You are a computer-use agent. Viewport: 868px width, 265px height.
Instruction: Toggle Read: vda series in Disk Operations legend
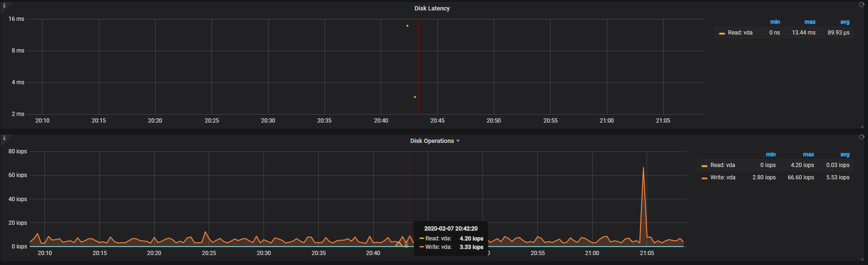723,165
